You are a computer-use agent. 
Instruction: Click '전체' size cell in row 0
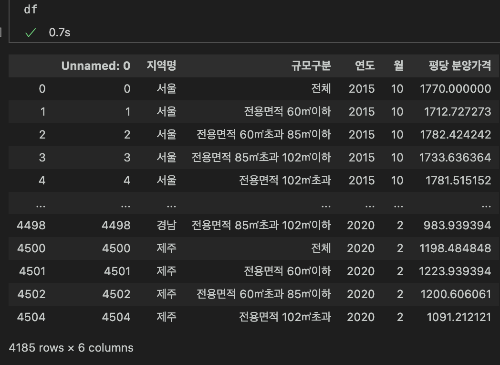click(x=321, y=89)
